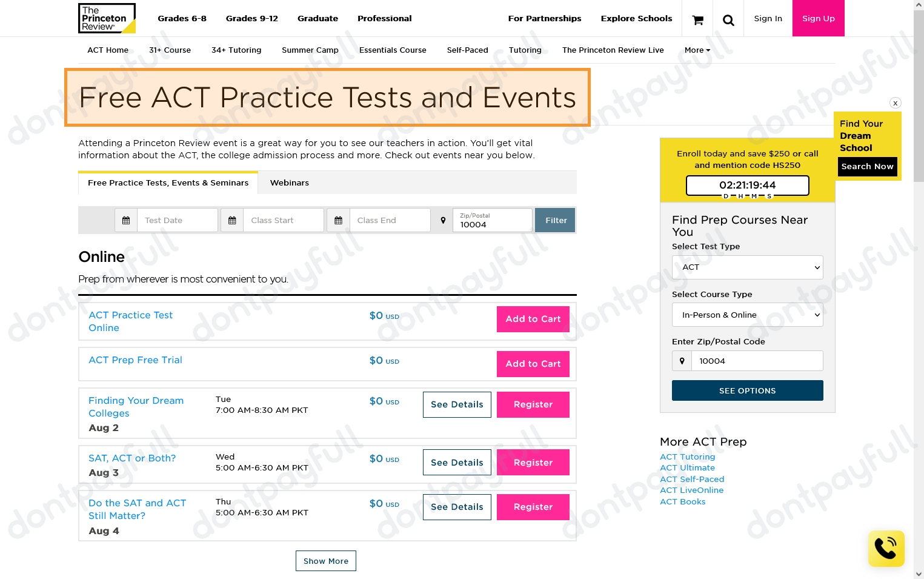Open the Select Course Type dropdown

click(x=748, y=315)
